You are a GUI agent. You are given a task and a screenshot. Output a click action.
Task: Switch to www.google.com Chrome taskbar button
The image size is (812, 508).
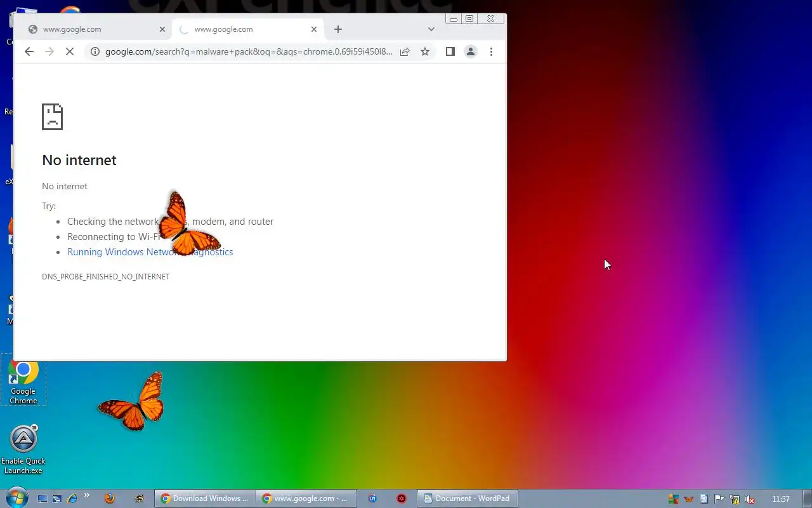tap(306, 499)
